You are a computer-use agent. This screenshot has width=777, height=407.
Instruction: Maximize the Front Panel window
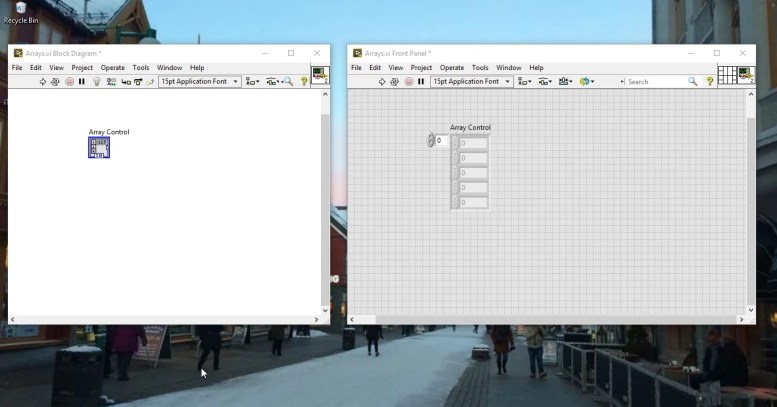717,53
